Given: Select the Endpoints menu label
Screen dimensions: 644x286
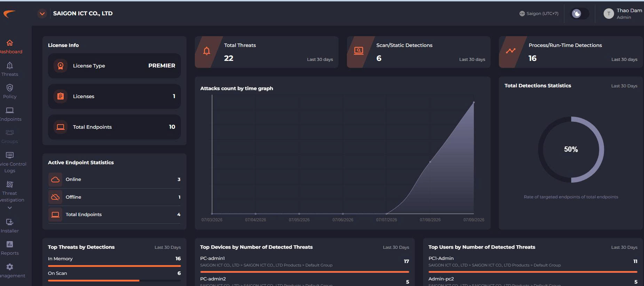Looking at the screenshot, I should [x=11, y=119].
